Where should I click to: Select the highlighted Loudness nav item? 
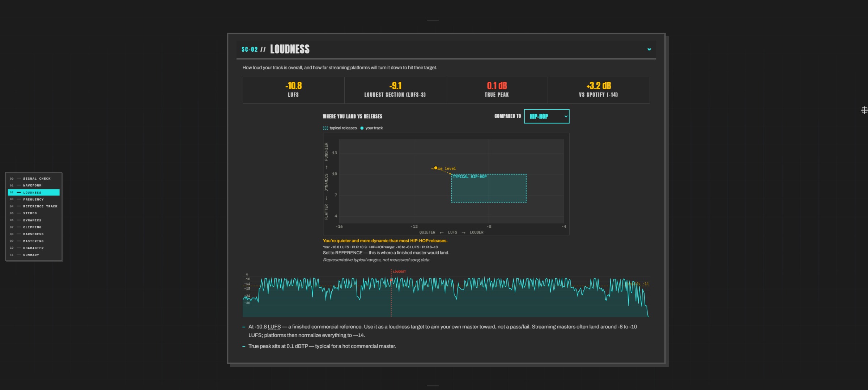(34, 192)
